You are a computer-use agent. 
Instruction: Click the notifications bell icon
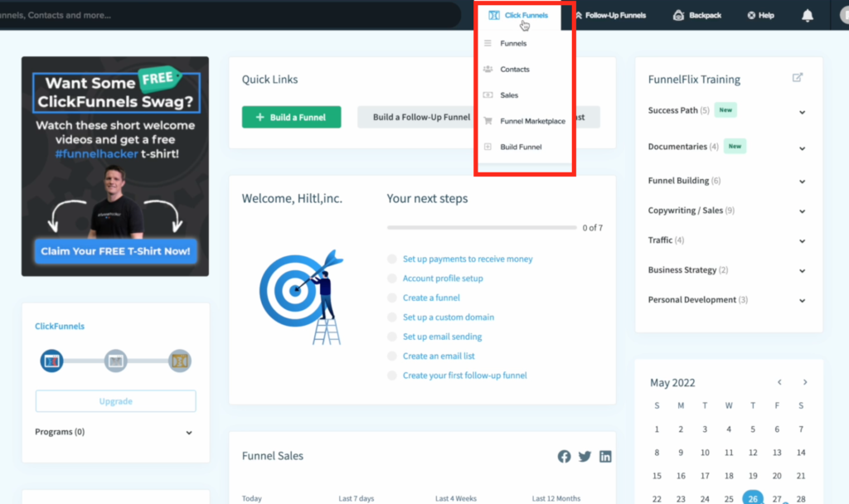[x=808, y=15]
